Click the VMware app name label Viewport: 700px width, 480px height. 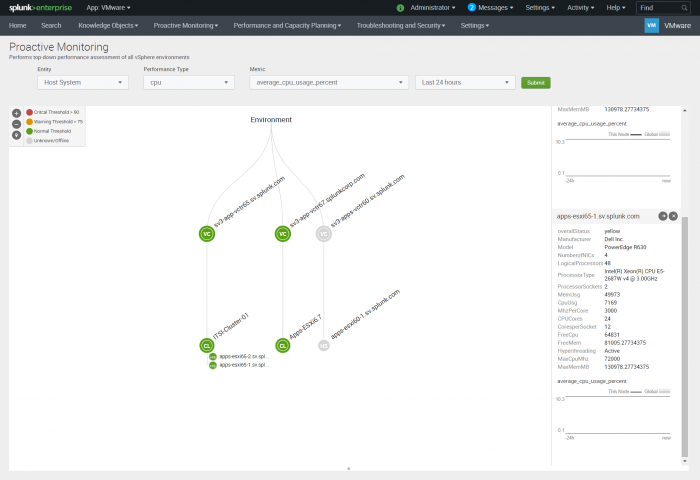tap(677, 25)
